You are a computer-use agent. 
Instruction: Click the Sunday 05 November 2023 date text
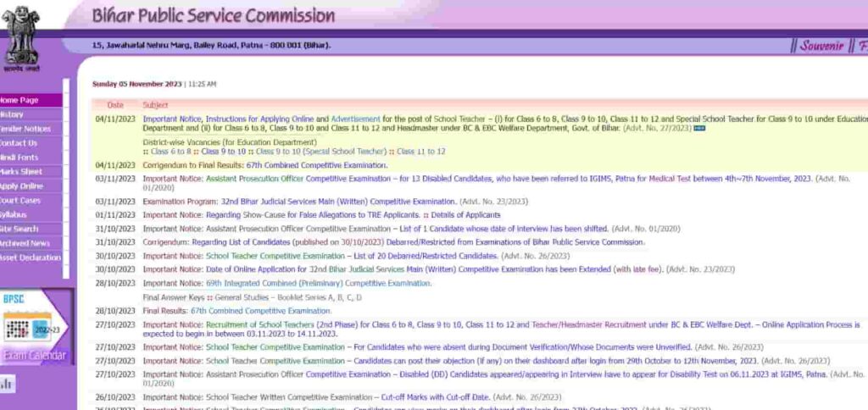[x=136, y=84]
